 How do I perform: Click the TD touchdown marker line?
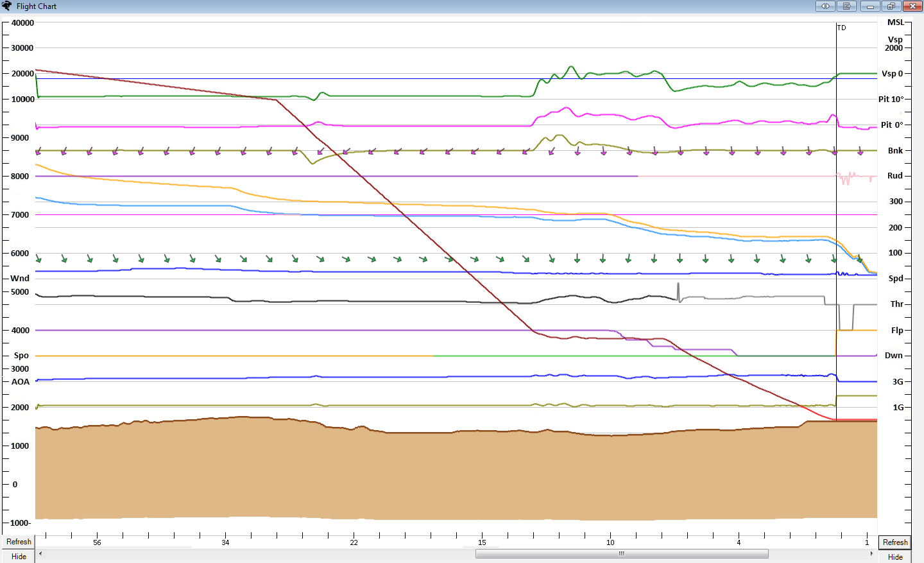(837, 193)
